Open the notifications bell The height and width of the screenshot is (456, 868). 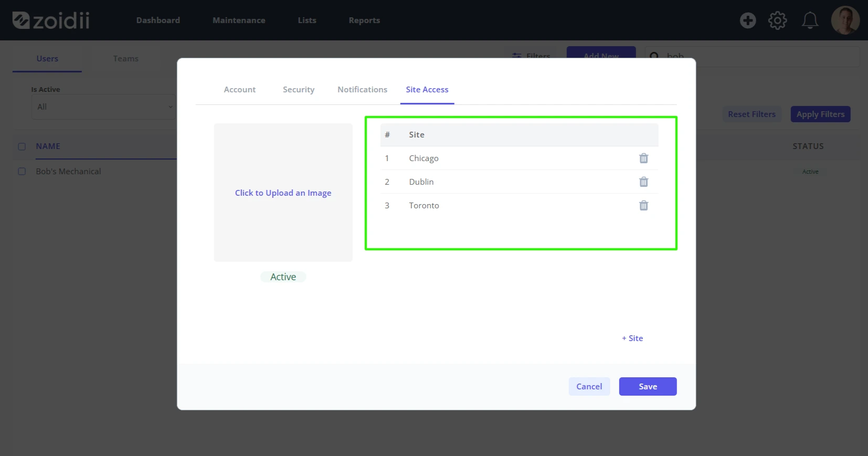pyautogui.click(x=810, y=20)
